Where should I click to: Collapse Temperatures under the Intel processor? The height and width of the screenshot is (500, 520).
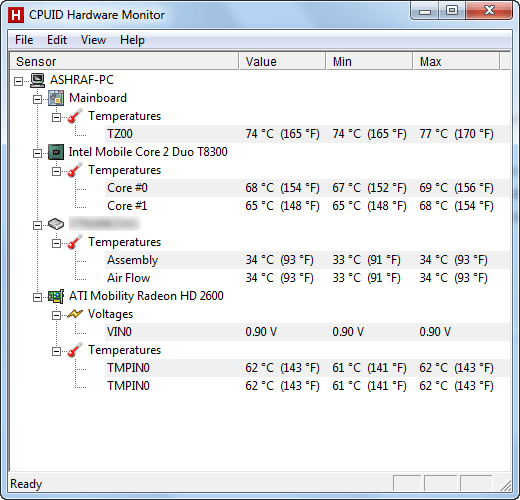point(57,171)
